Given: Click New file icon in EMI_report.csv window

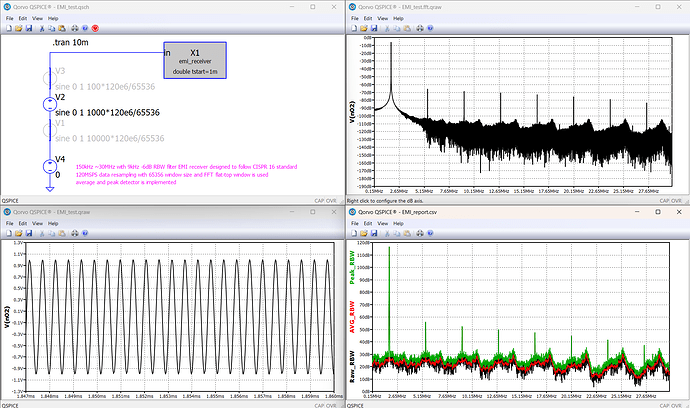Looking at the screenshot, I should pos(354,233).
